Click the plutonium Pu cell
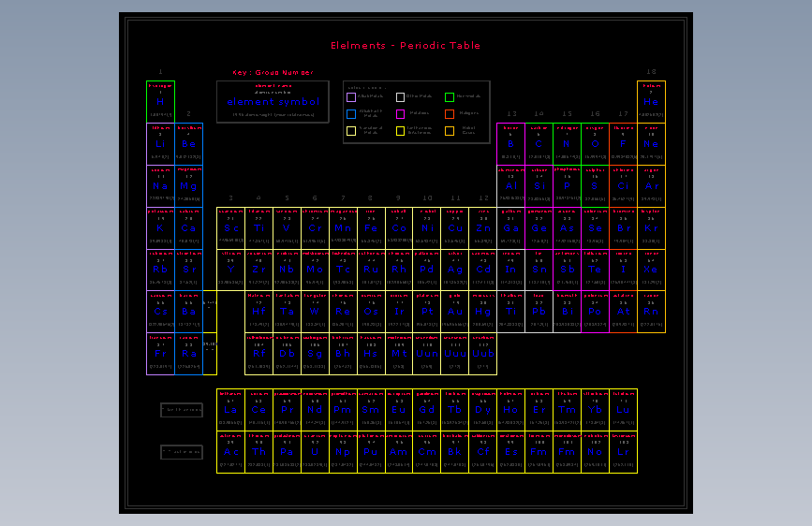The width and height of the screenshot is (812, 526). (371, 452)
